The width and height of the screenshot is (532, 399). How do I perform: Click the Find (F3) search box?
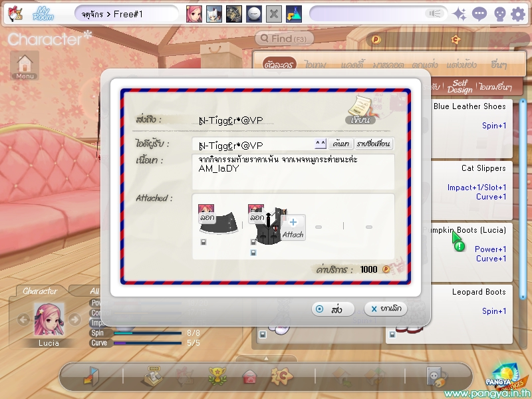click(285, 39)
